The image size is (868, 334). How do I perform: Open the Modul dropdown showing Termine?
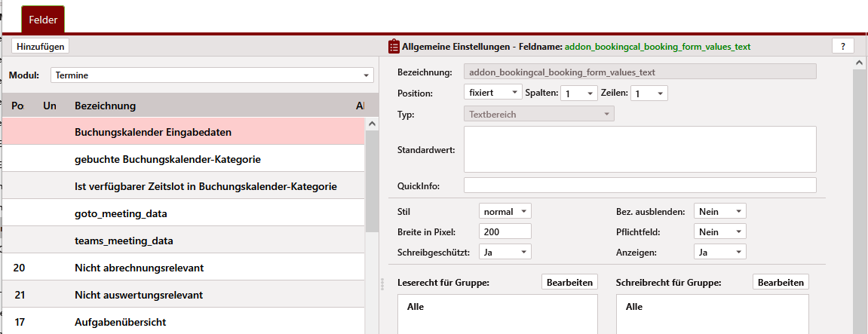click(x=212, y=75)
